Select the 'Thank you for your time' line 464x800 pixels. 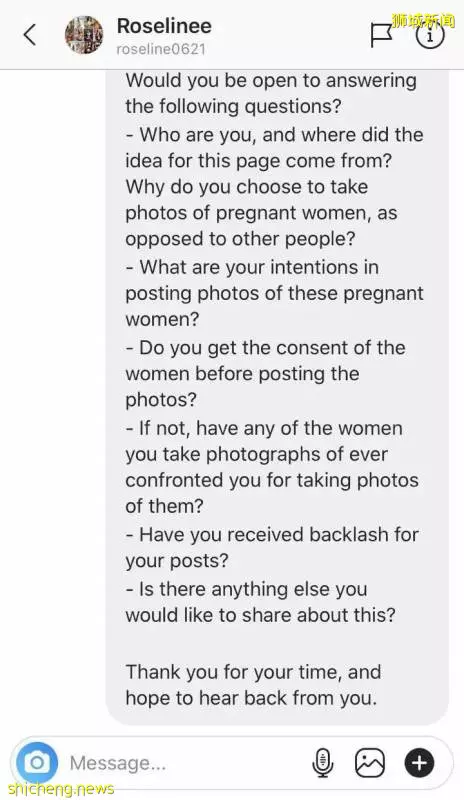[x=253, y=672]
